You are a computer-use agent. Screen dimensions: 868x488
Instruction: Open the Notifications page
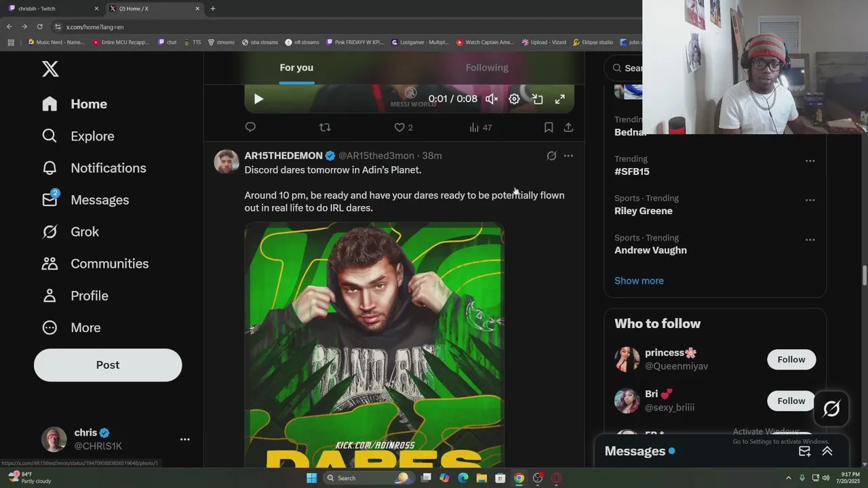pos(94,168)
